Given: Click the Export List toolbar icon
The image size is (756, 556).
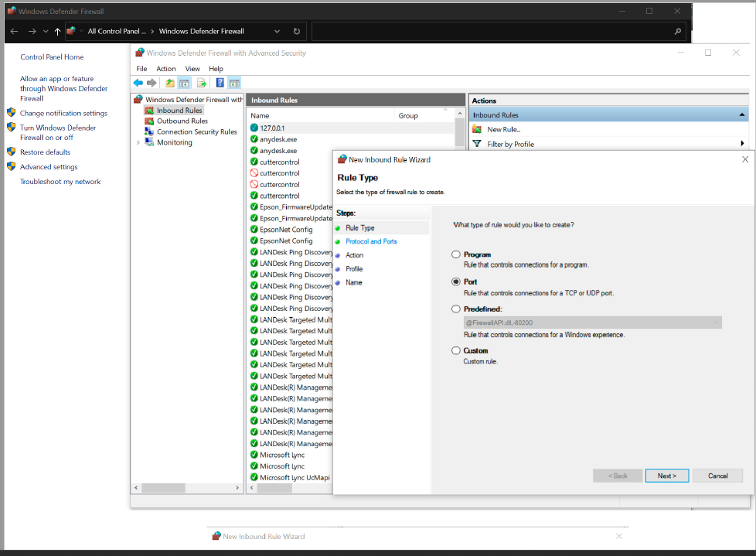Looking at the screenshot, I should [202, 83].
